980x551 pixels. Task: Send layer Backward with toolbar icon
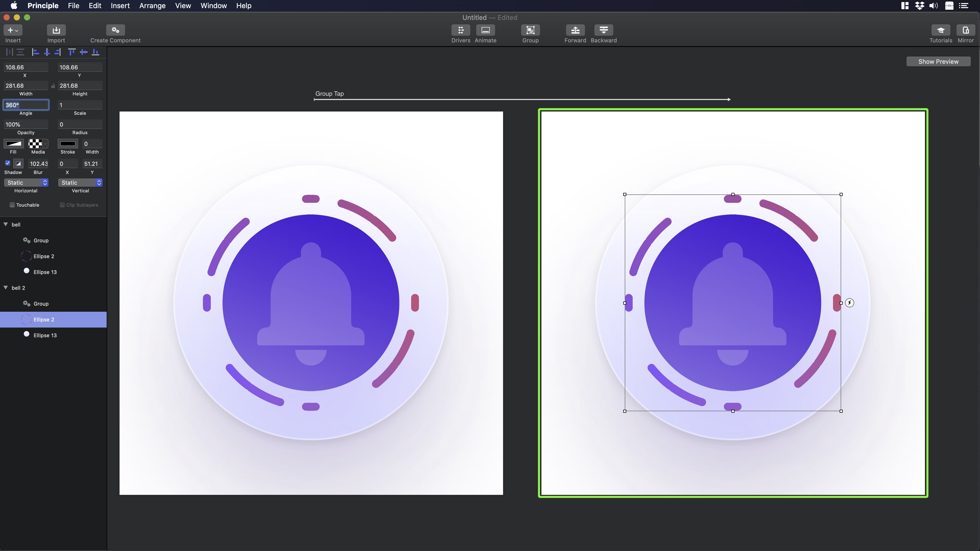603,30
